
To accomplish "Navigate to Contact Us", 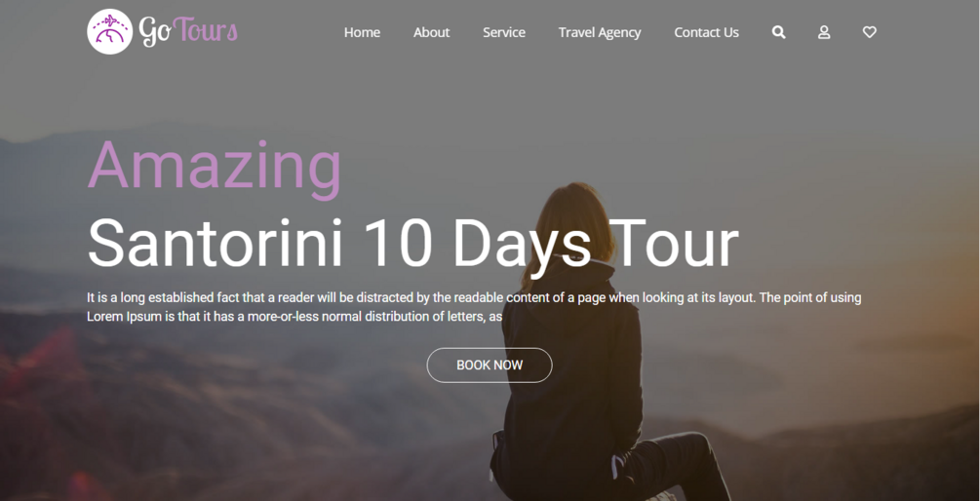I will point(706,32).
